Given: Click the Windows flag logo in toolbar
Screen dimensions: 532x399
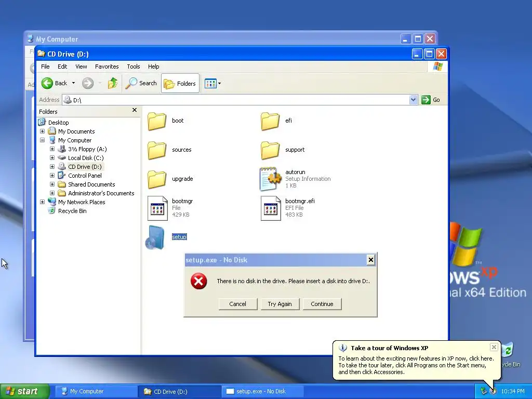Looking at the screenshot, I should [437, 66].
